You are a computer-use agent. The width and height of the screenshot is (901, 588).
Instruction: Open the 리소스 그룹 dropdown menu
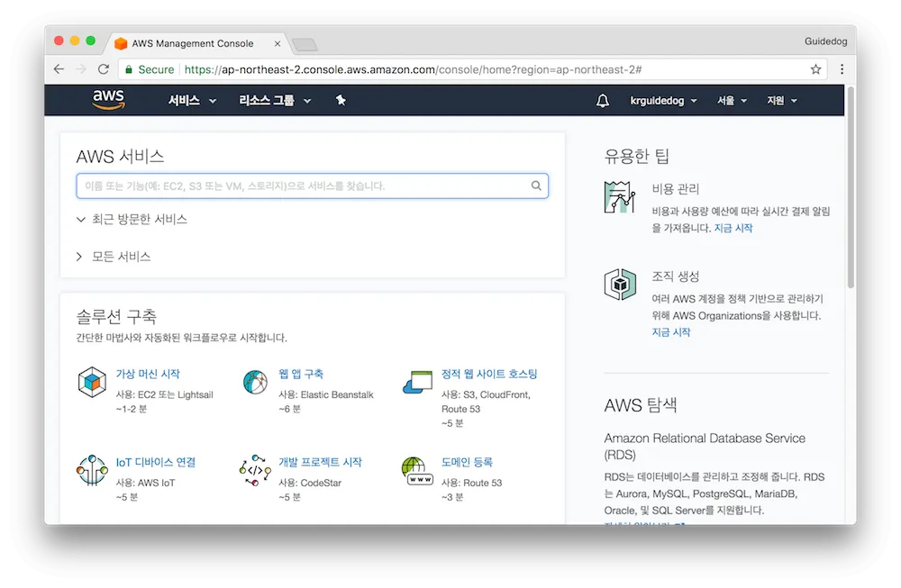coord(275,101)
